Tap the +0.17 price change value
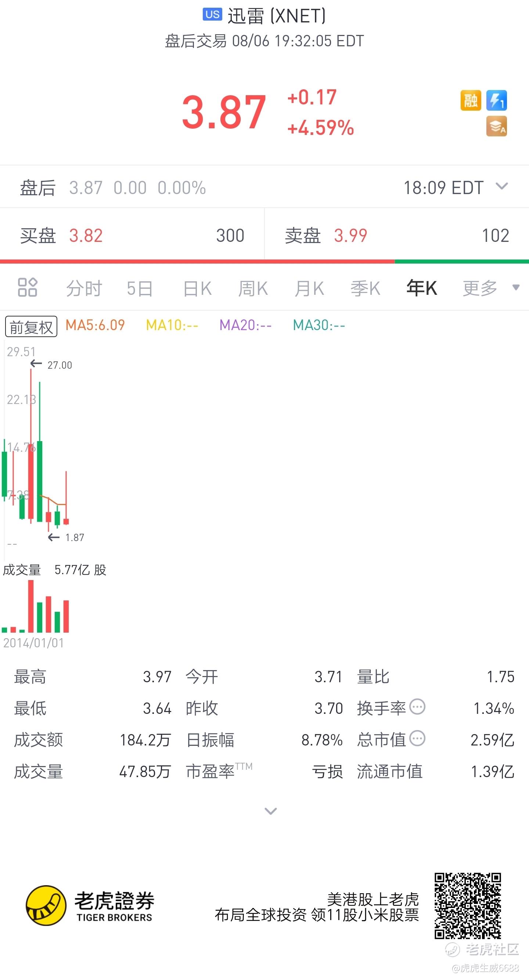This screenshot has width=529, height=980. pyautogui.click(x=312, y=97)
